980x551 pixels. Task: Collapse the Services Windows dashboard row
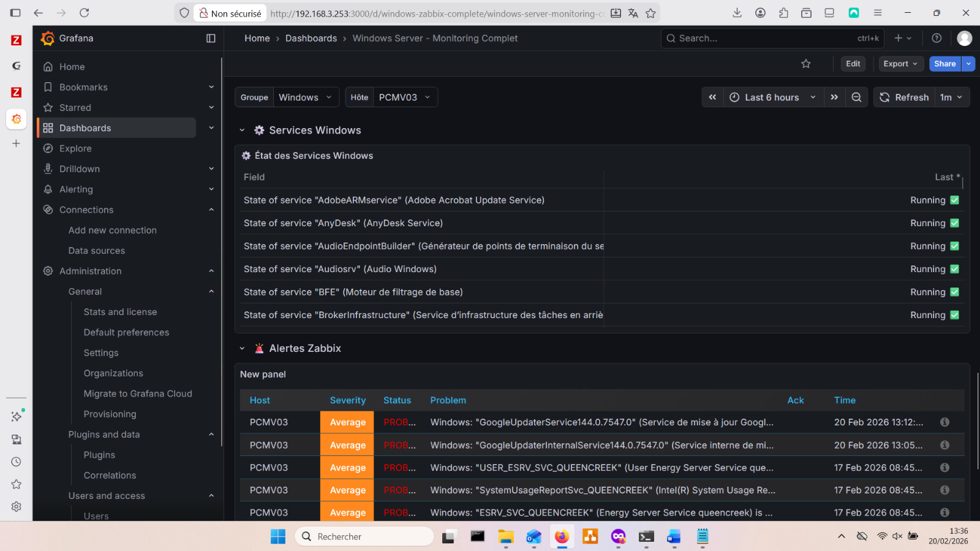pyautogui.click(x=242, y=131)
